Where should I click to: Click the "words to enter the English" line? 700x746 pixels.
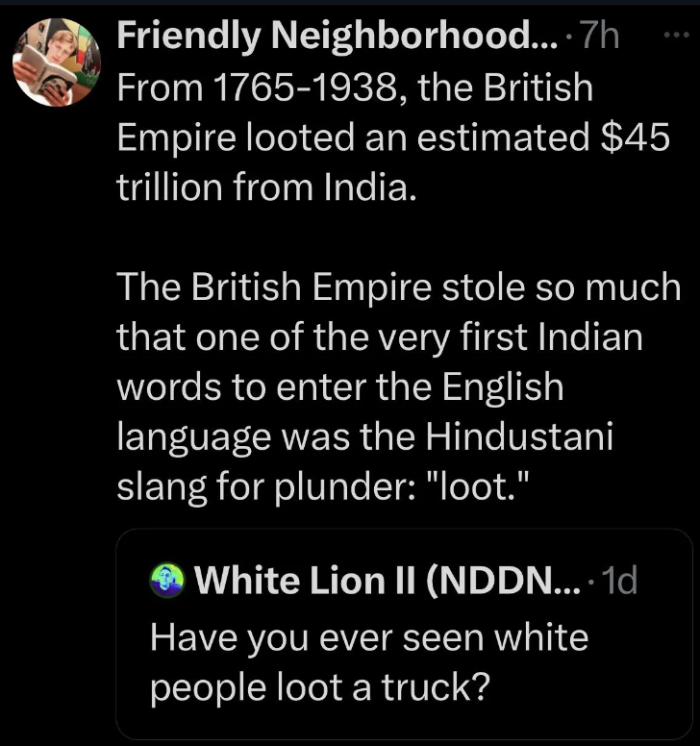point(338,386)
